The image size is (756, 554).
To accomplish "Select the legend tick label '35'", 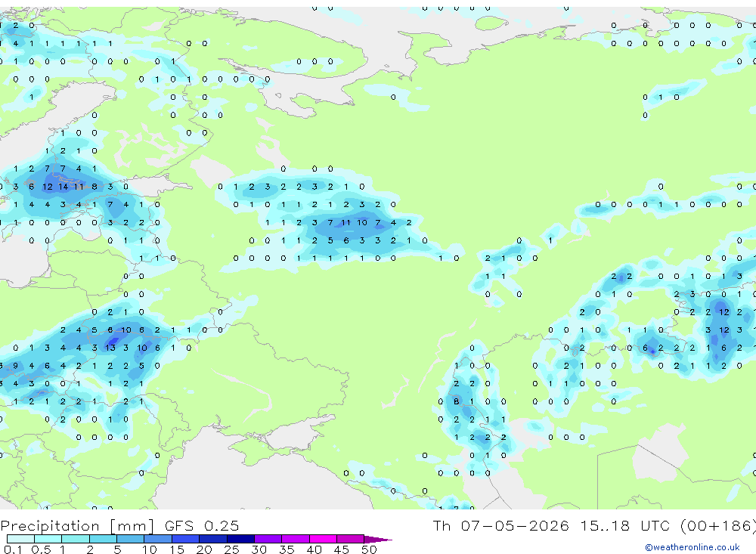I will coord(287,549).
